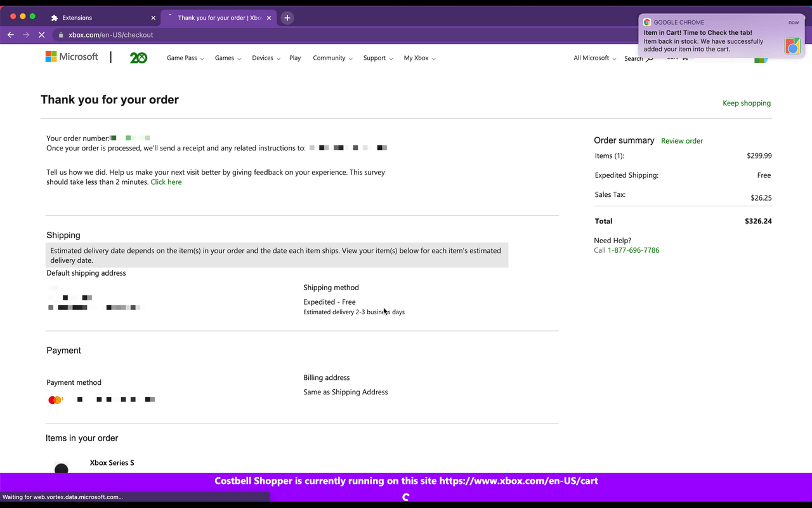Click the Mastercard payment method icon

(x=55, y=400)
